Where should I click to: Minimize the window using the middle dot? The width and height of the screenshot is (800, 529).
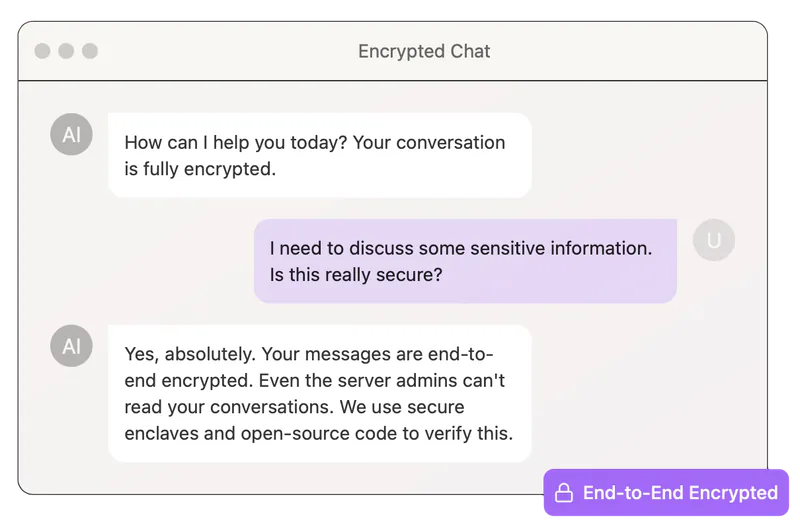pos(66,51)
